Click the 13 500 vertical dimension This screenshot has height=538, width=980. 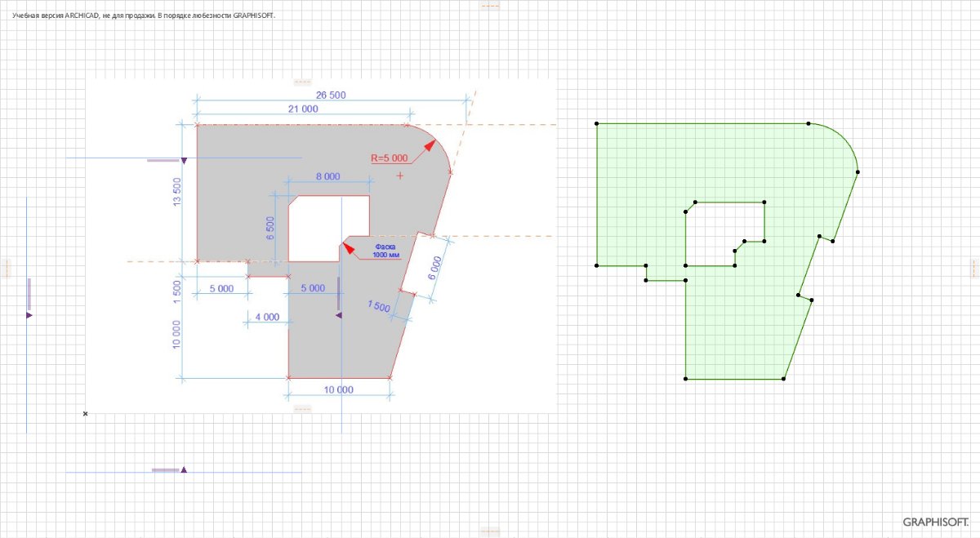[x=178, y=193]
